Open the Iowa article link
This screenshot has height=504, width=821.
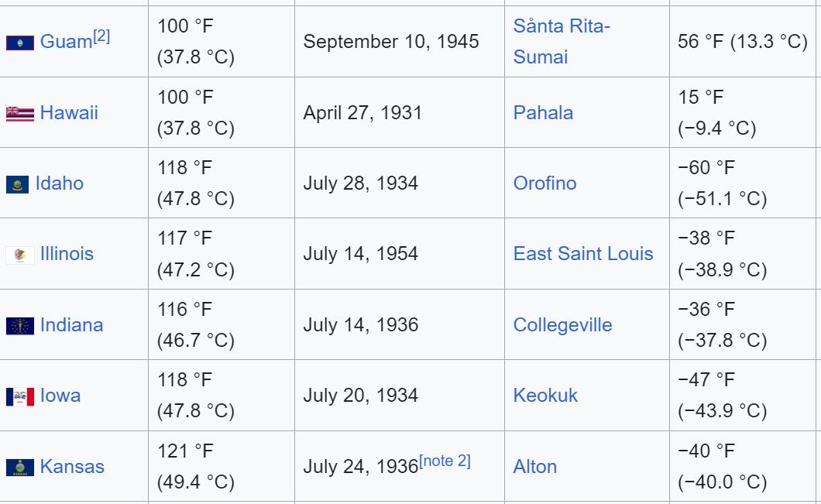(60, 395)
